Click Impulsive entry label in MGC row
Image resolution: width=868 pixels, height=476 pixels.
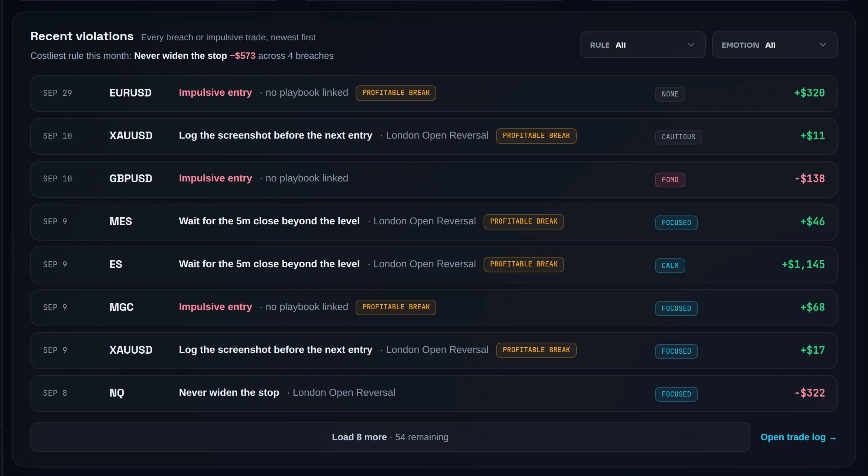coord(216,307)
